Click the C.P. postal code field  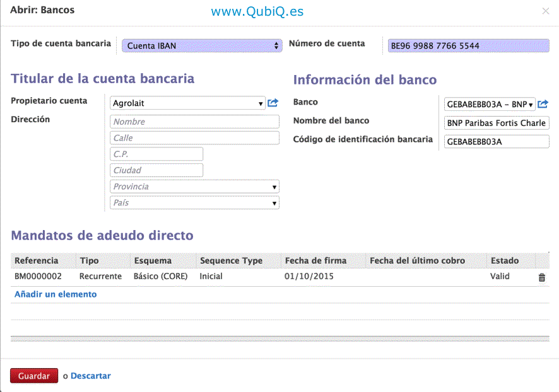tap(156, 154)
